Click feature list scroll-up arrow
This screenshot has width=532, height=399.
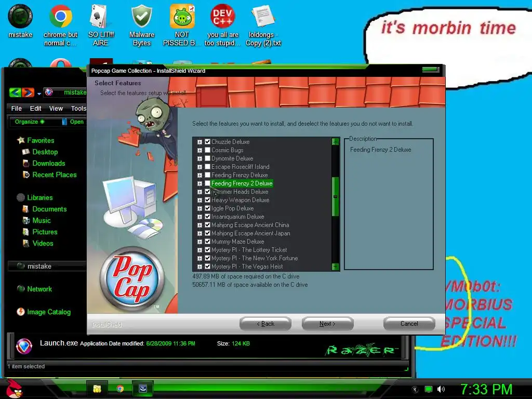pyautogui.click(x=335, y=141)
